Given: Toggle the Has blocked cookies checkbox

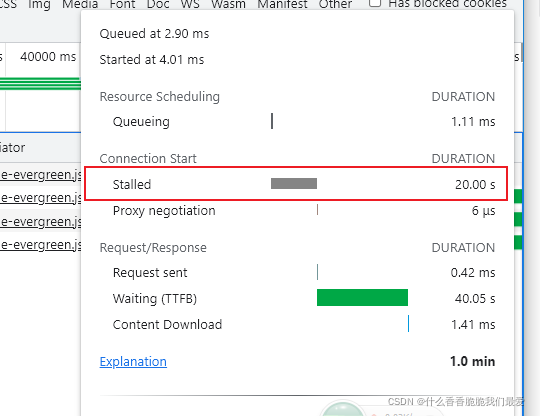Looking at the screenshot, I should coord(375,3).
